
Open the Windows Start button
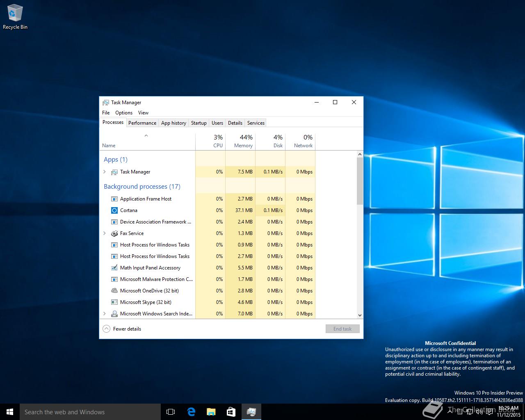click(x=10, y=412)
